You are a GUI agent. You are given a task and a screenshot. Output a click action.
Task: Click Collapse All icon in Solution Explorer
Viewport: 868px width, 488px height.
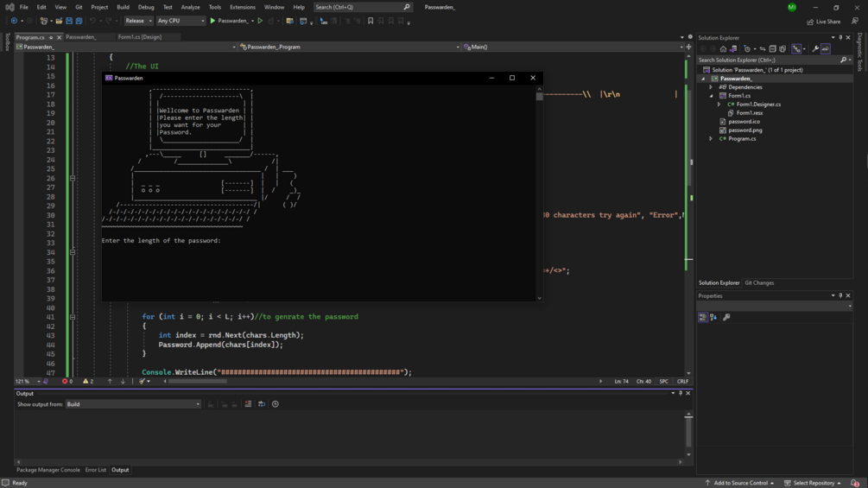tap(772, 48)
